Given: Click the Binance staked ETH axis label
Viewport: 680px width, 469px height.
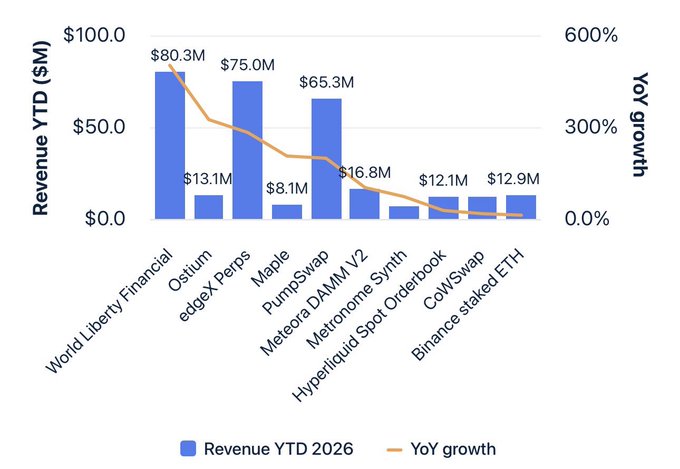Looking at the screenshot, I should coord(467,305).
